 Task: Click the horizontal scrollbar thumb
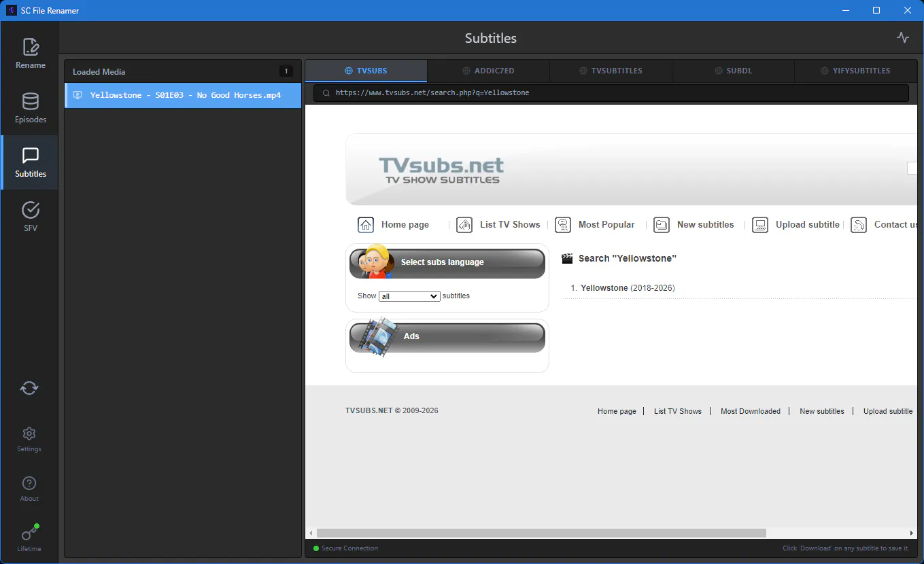coord(541,533)
